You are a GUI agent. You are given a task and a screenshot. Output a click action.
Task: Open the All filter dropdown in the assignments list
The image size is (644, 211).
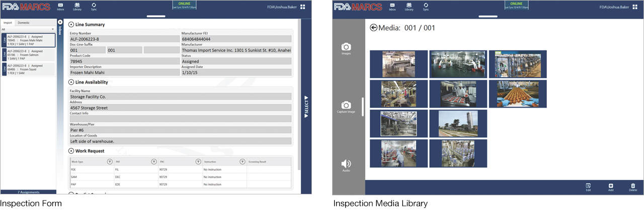(x=28, y=30)
